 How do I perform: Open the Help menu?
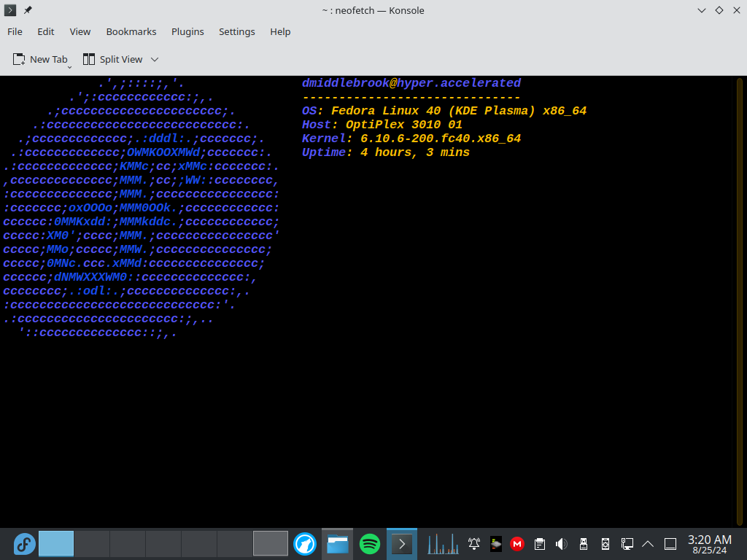click(x=280, y=31)
